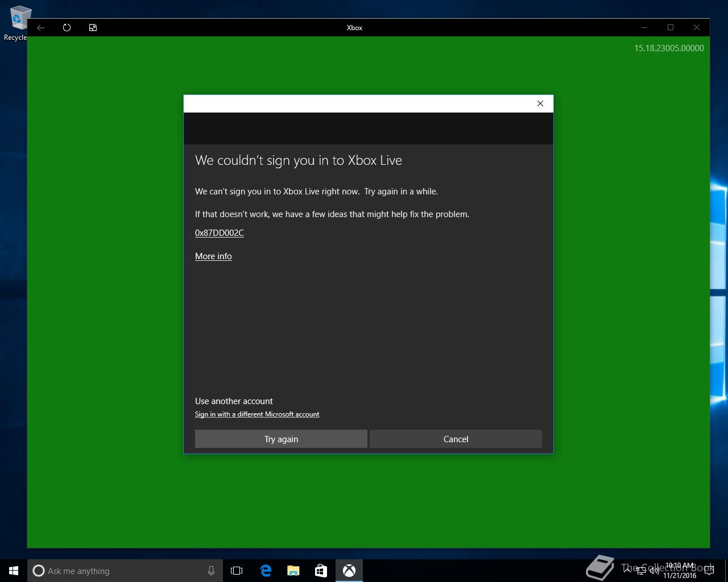Close the sign-in error dialog

(x=540, y=103)
